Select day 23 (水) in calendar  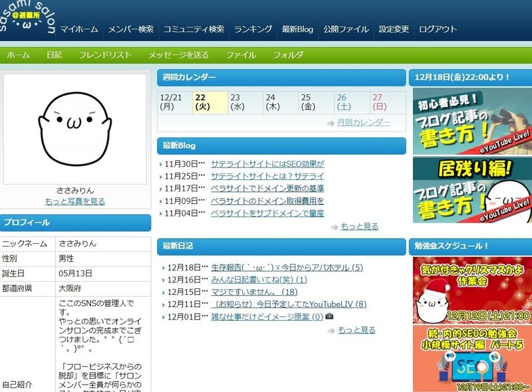[x=245, y=102]
